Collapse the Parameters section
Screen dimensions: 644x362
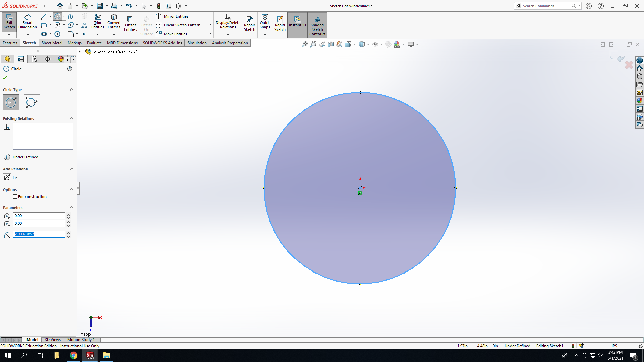pos(71,208)
